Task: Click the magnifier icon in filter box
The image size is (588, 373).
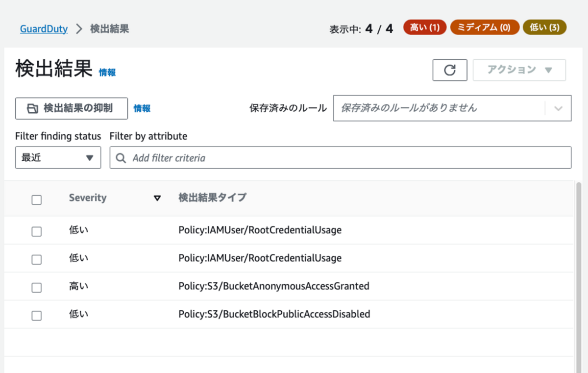Action: coord(121,158)
